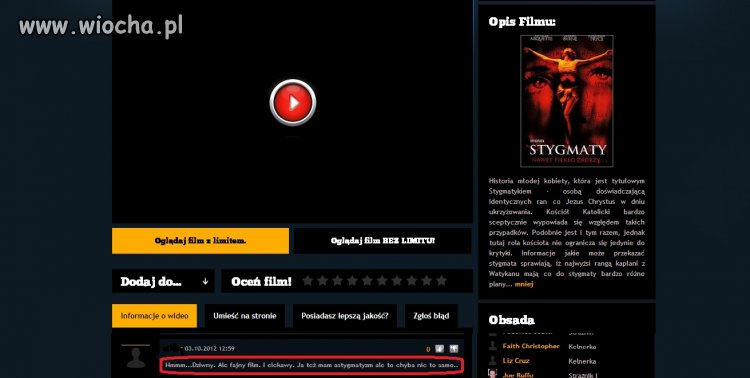Screen dimensions: 750x378
Task: Give the film a one-star rating
Action: pos(308,281)
